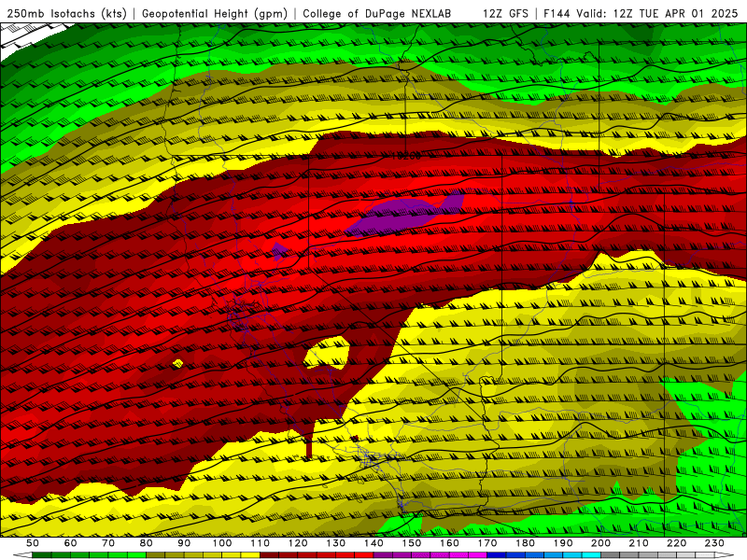Viewport: 747px width, 560px height.
Task: Click the isolated yellow pocket inside the red jet
Action: coord(327,353)
